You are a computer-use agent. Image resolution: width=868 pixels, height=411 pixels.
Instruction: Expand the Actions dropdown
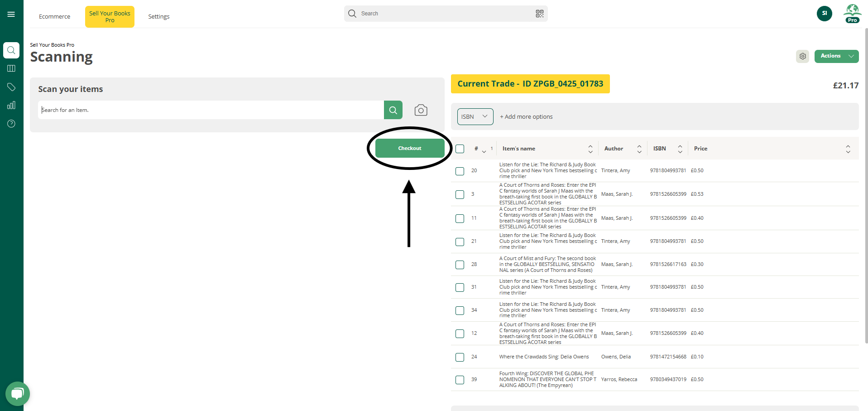836,56
